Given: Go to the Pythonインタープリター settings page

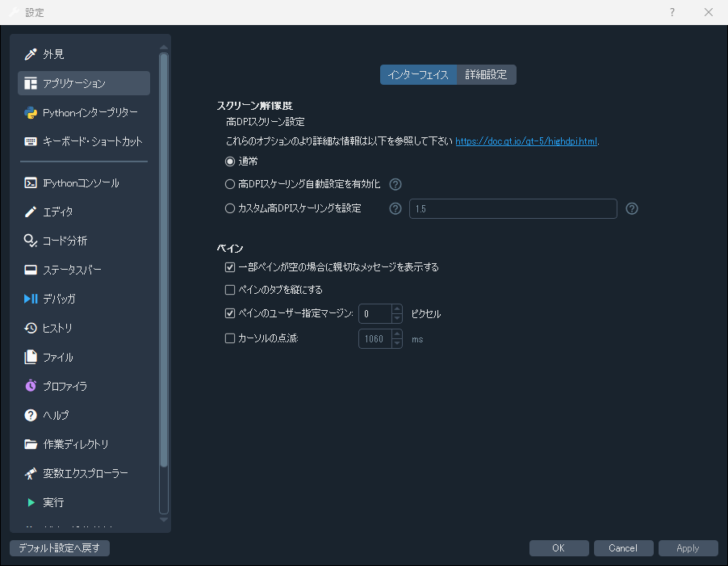Looking at the screenshot, I should coord(84,113).
